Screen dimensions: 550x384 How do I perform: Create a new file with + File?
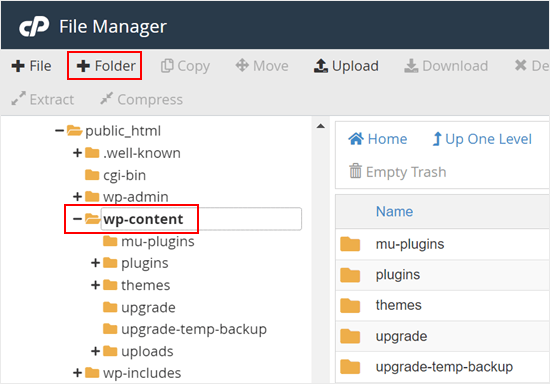coord(31,66)
